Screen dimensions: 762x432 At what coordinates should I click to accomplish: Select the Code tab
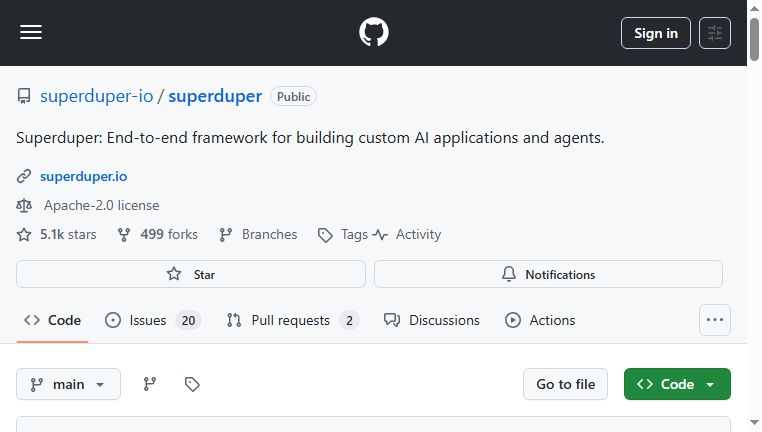click(x=52, y=320)
